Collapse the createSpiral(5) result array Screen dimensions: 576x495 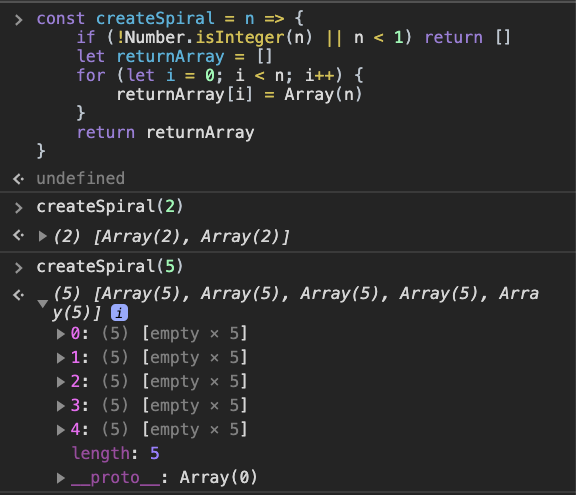[x=43, y=303]
